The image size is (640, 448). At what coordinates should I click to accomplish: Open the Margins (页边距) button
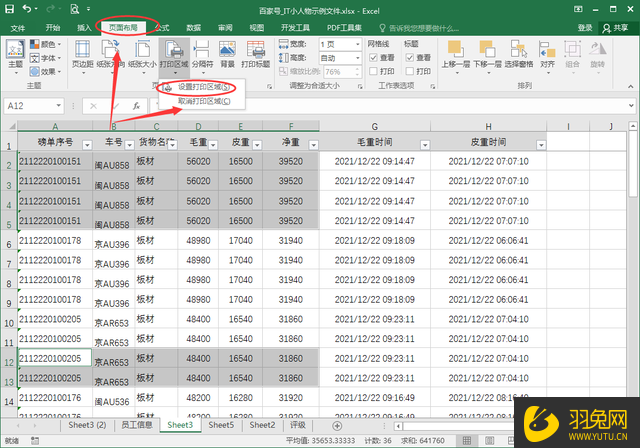pyautogui.click(x=83, y=57)
